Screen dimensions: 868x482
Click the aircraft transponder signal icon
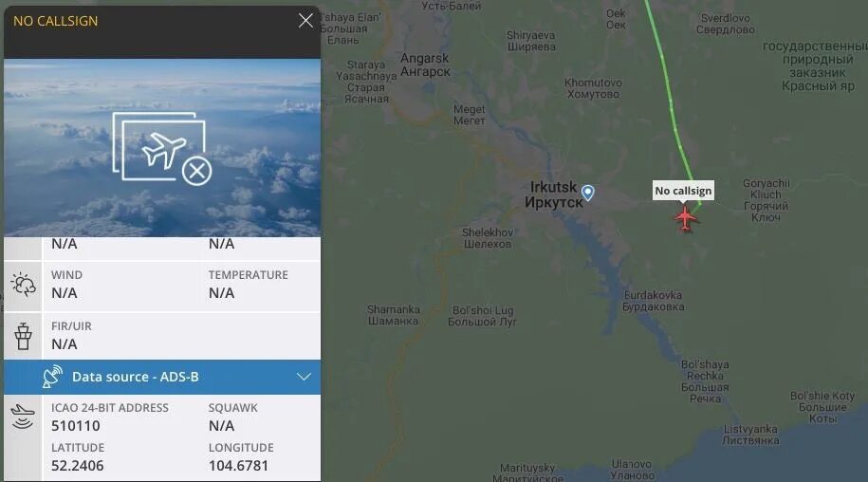click(x=23, y=417)
